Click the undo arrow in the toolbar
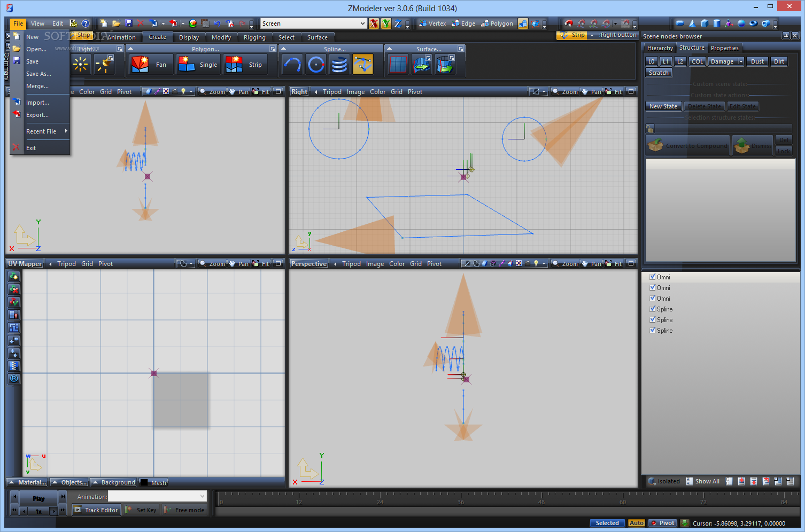This screenshot has width=805, height=532. pyautogui.click(x=217, y=24)
